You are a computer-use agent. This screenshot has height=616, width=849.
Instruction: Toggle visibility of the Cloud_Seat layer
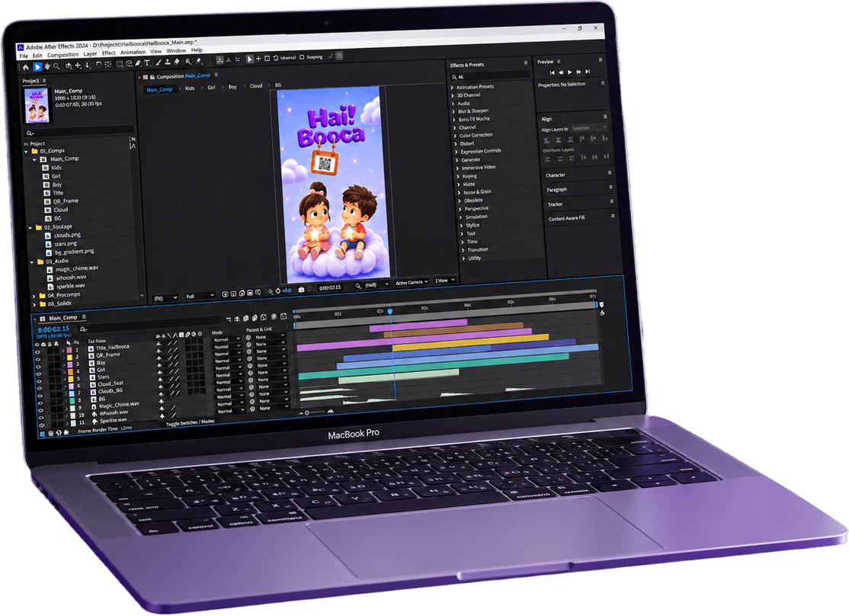[39, 389]
